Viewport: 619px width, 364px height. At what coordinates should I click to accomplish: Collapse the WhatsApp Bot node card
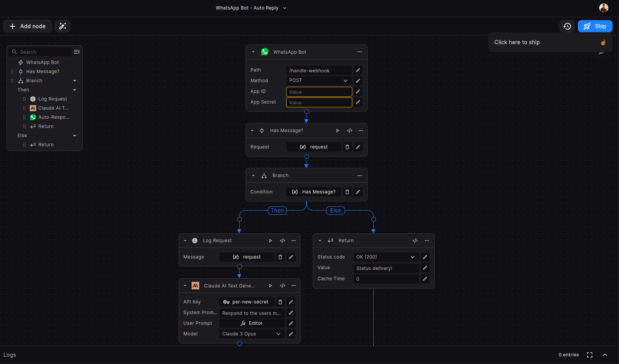[x=253, y=52]
